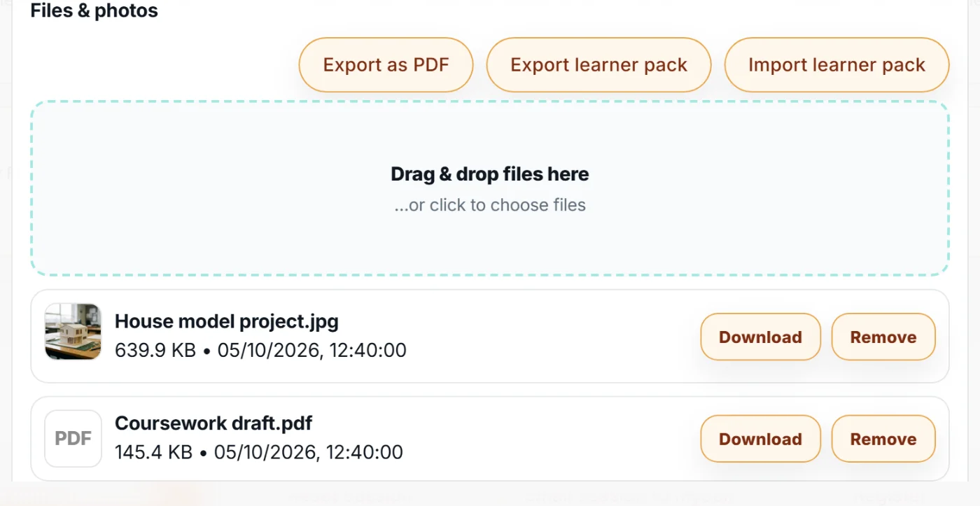Open file chooser in drag & drop zone
This screenshot has height=506, width=980.
coord(490,188)
